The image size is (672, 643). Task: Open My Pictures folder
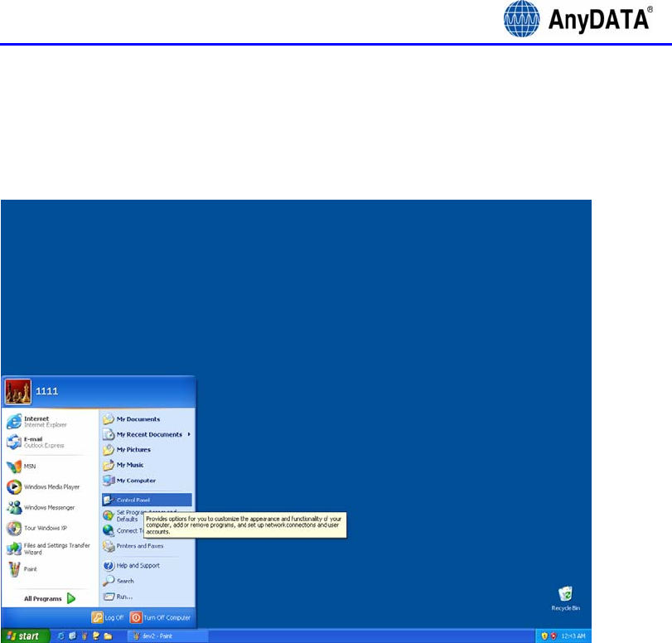coord(127,450)
